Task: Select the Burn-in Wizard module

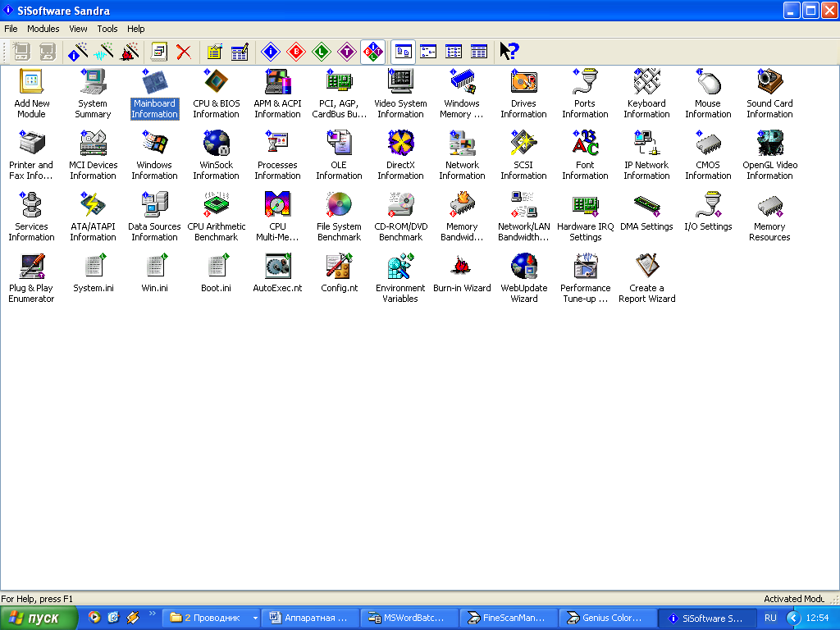Action: [x=462, y=273]
